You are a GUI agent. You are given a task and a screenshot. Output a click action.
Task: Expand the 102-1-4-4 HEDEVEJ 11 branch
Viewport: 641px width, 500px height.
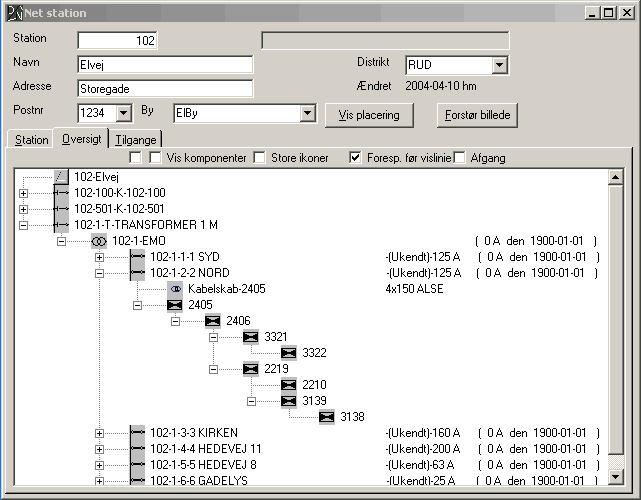pyautogui.click(x=99, y=449)
